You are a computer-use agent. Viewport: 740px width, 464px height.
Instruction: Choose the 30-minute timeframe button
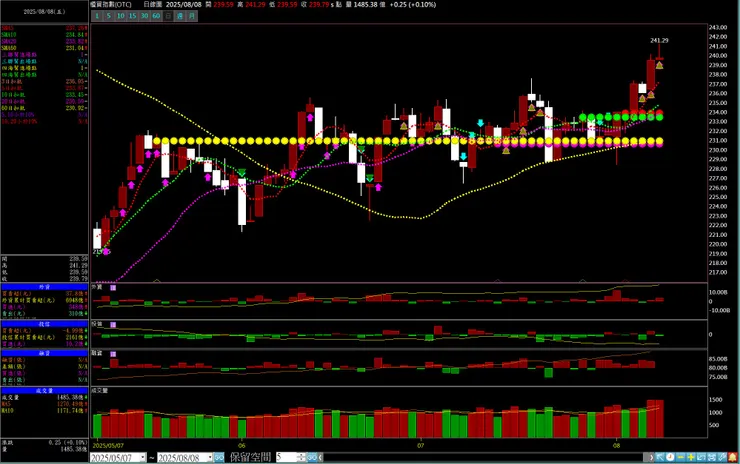click(x=144, y=16)
